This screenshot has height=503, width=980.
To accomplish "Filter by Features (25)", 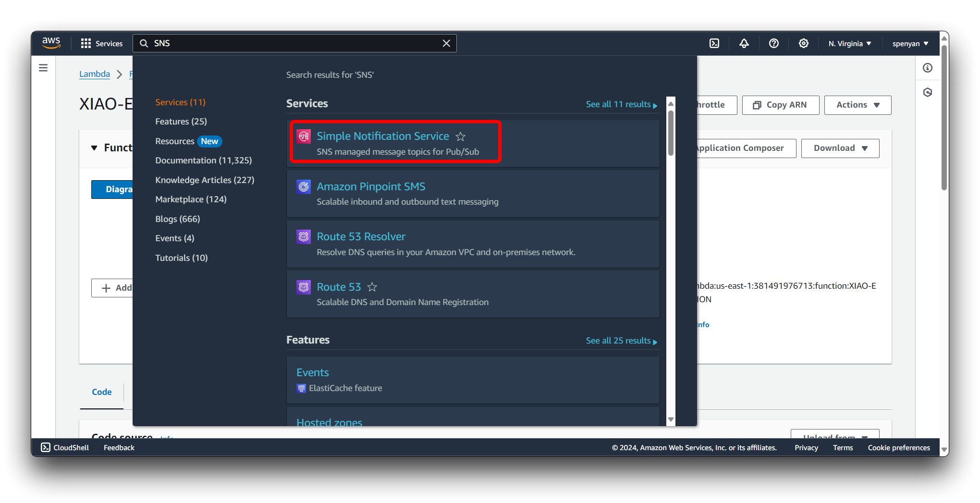I will click(181, 122).
